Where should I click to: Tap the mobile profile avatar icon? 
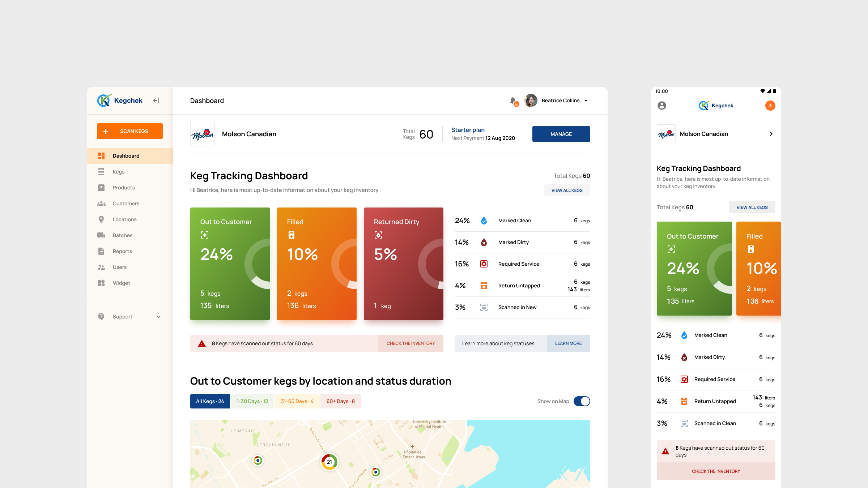tap(662, 106)
